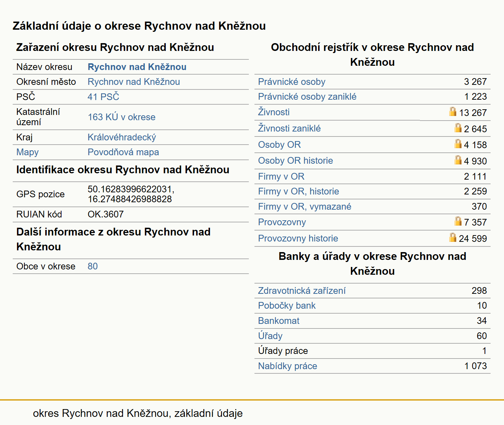
Task: Click the Základní údaje o okrese page heading
Action: coord(139,26)
